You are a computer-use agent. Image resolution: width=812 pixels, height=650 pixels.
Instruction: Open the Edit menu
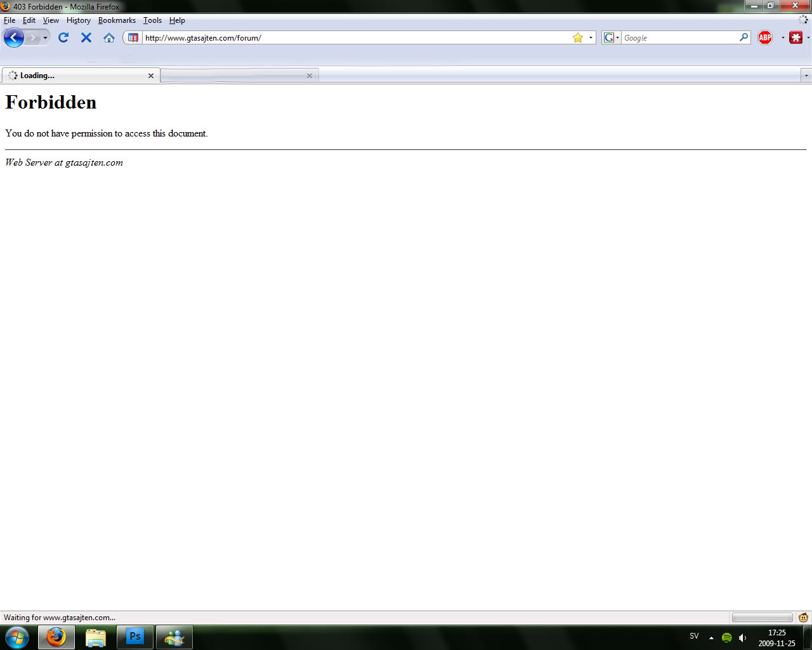[29, 20]
